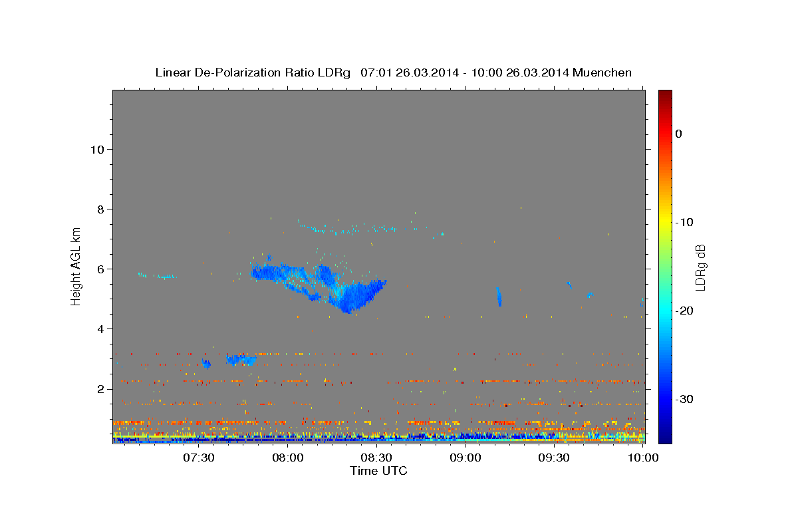Click the colorbar value -20
This screenshot has height=532, width=798.
click(x=685, y=311)
